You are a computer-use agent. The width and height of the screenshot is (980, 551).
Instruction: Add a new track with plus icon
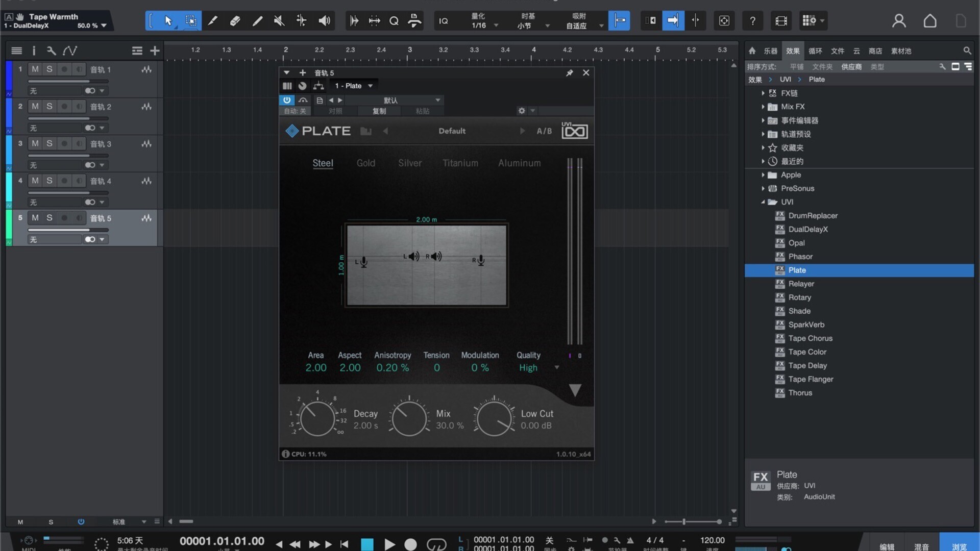click(x=155, y=51)
